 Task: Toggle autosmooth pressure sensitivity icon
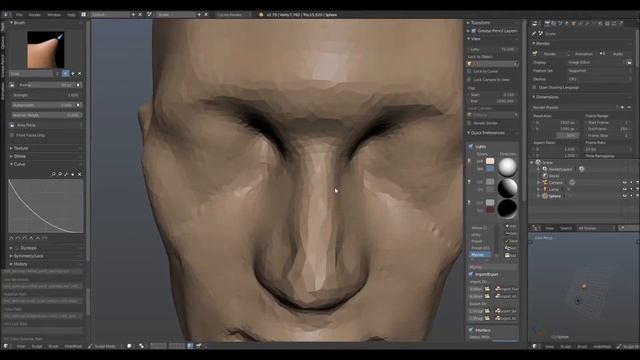(x=79, y=105)
